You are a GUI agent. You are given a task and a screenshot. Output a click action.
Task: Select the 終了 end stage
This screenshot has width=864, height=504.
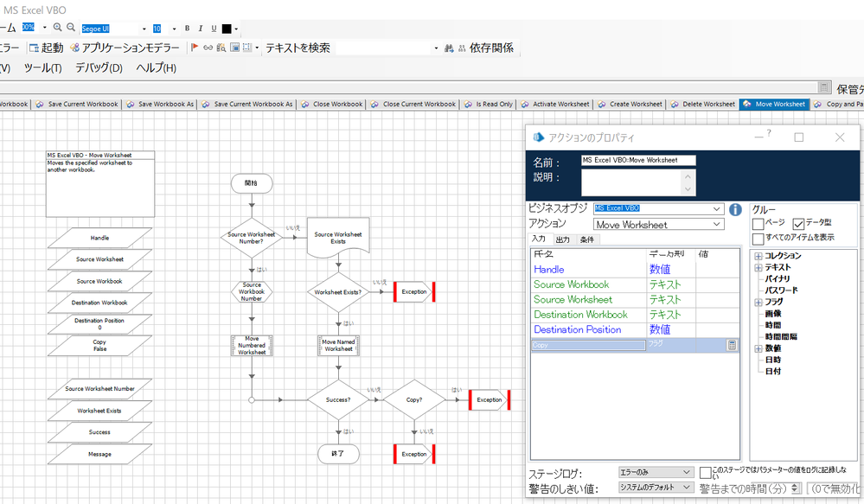(338, 454)
